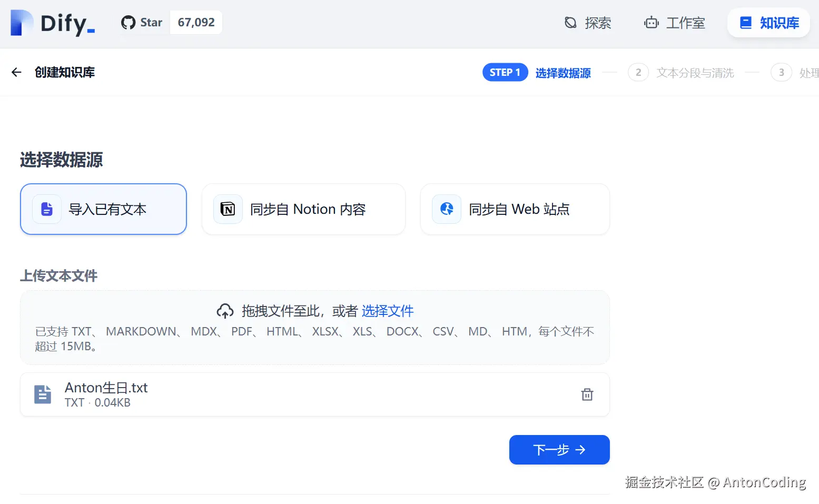Switch to the 知识库 tab
Screen dimensions: 819x504
(x=769, y=23)
